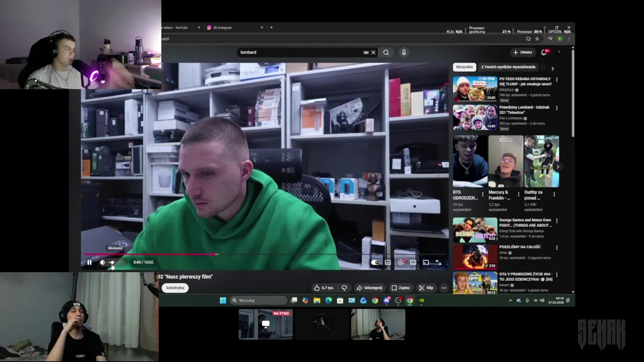Image resolution: width=644 pixels, height=362 pixels.
Task: Select the Z Twoich wyników wyszukiwania chip
Action: coord(508,67)
